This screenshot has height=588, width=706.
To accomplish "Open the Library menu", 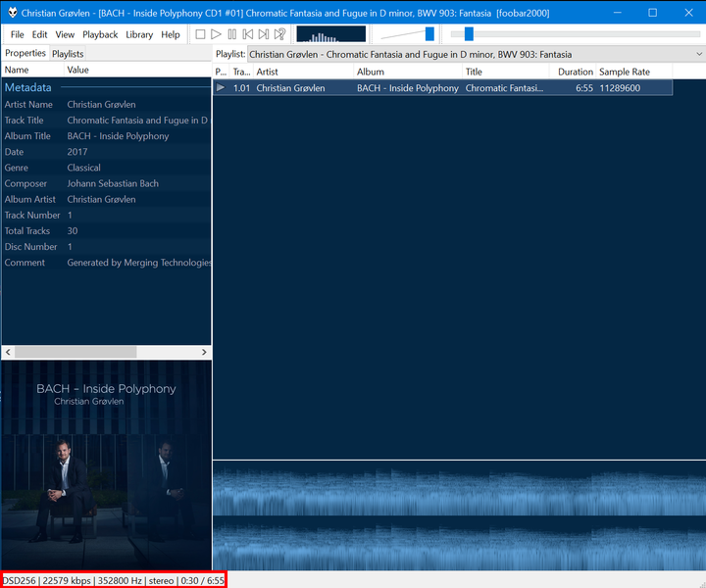I will (139, 34).
